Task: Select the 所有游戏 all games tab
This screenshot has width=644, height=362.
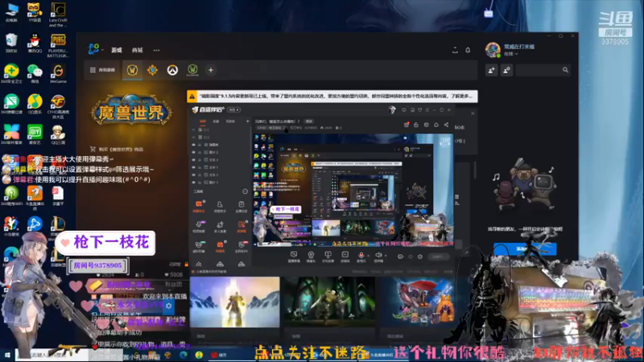Action: (103, 70)
